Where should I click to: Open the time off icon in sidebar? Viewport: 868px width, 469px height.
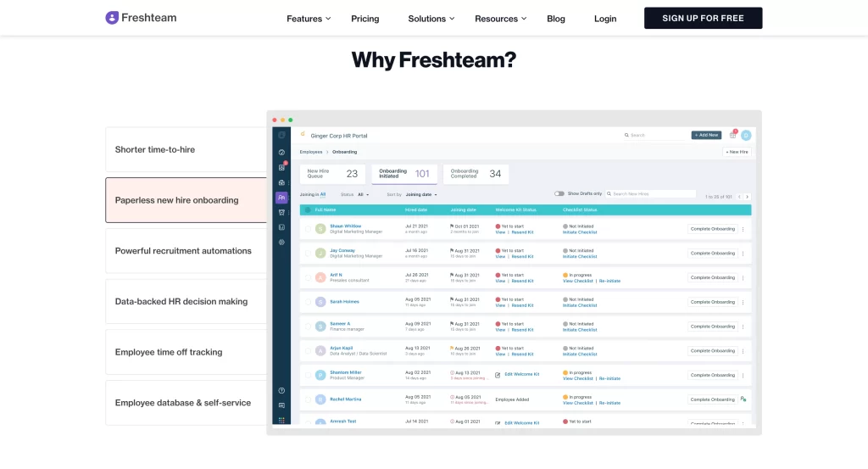click(x=281, y=212)
